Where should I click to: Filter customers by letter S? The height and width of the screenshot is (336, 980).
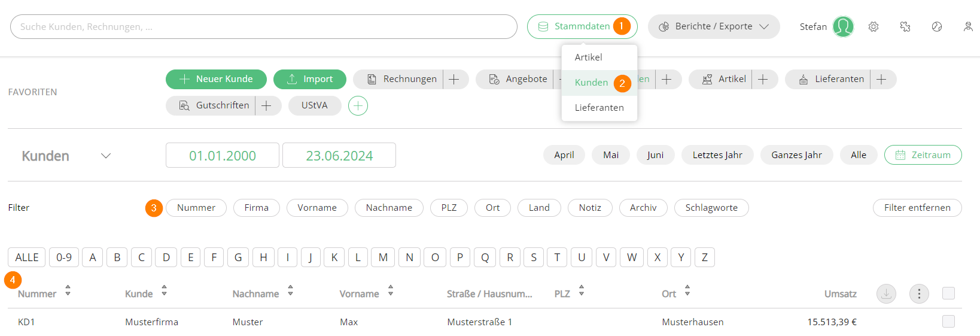point(534,257)
